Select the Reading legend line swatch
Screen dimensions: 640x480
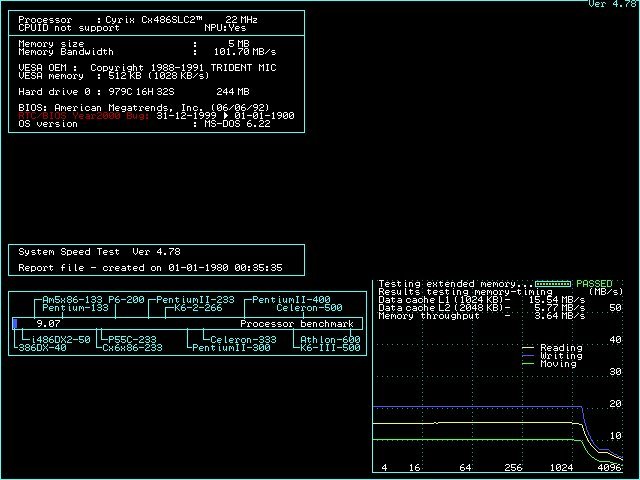pyautogui.click(x=529, y=348)
